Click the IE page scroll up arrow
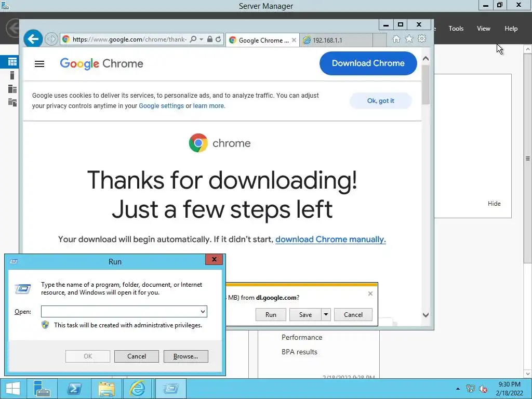 click(x=425, y=58)
